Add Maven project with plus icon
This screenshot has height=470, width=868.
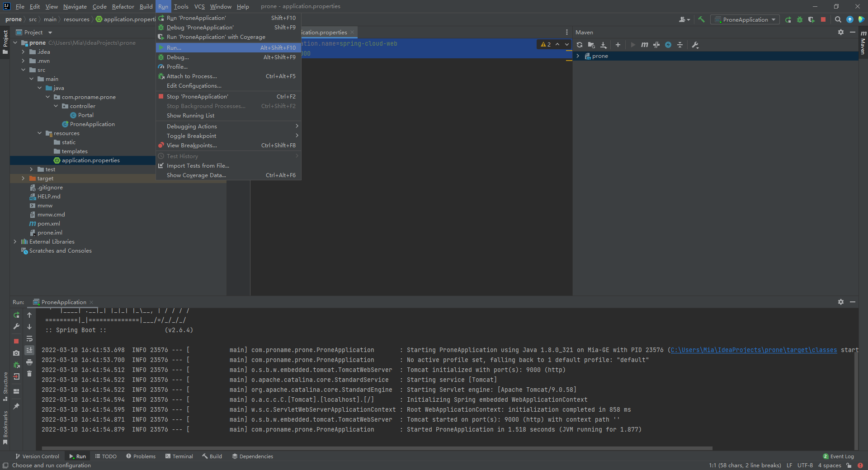tap(618, 45)
